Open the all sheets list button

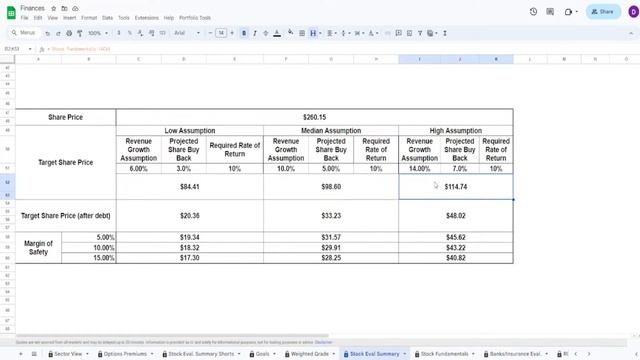tap(34, 354)
